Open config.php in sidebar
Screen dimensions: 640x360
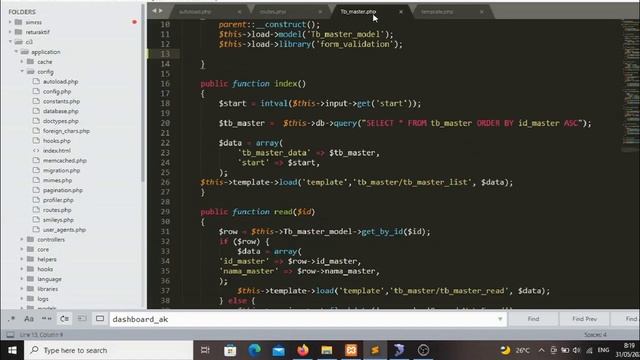tap(57, 91)
